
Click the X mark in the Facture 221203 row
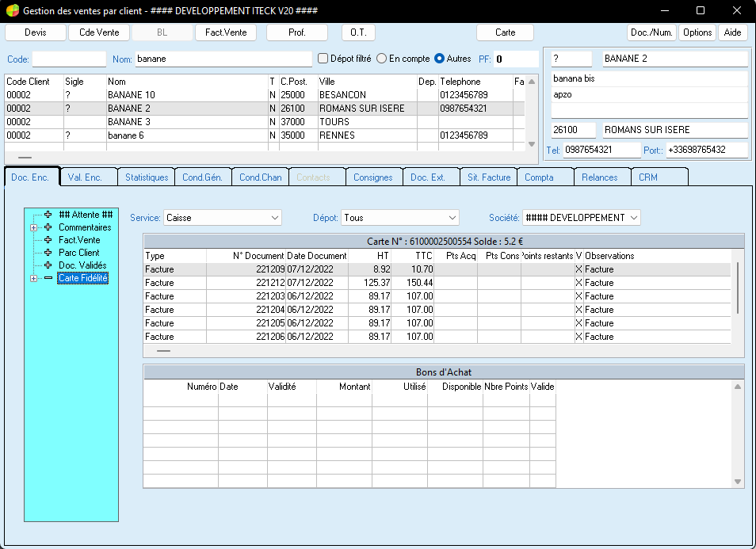(578, 296)
